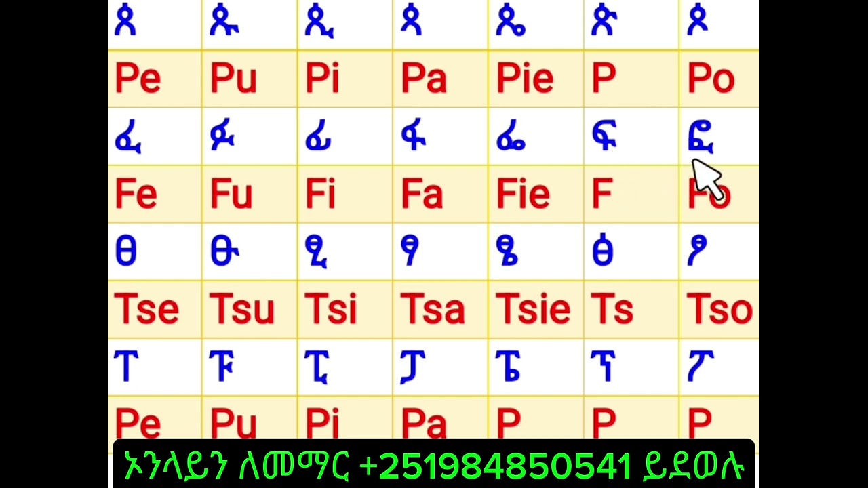
Task: Click the phone number +251984850541 in the banner
Action: 496,465
